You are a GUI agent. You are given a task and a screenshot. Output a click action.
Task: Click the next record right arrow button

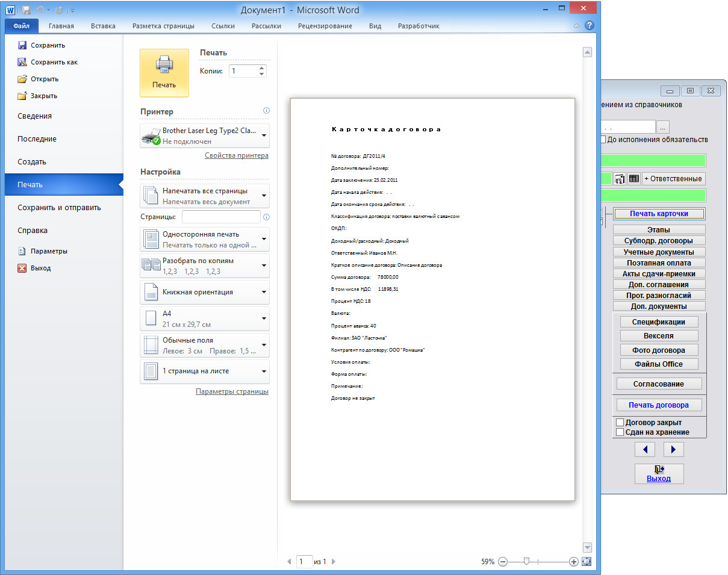tap(674, 449)
